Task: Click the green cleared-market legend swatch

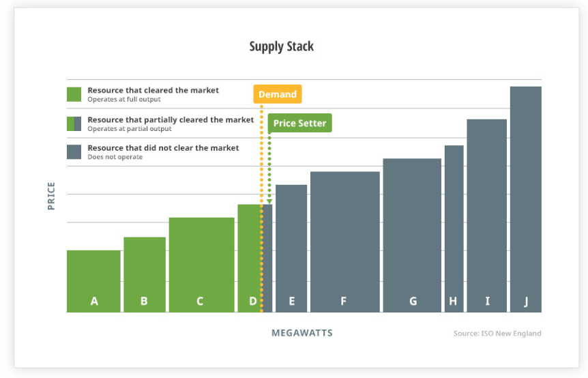Action: [74, 94]
